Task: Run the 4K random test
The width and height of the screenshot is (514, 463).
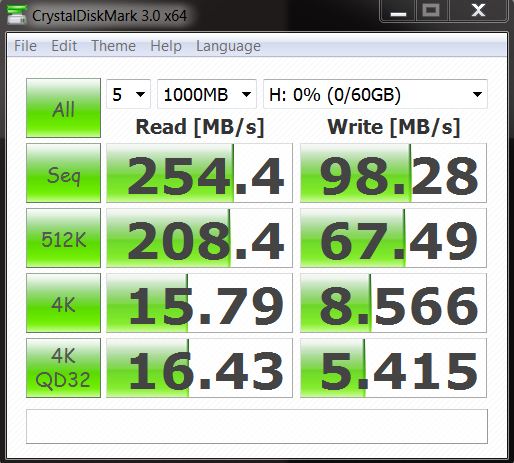Action: (x=63, y=303)
